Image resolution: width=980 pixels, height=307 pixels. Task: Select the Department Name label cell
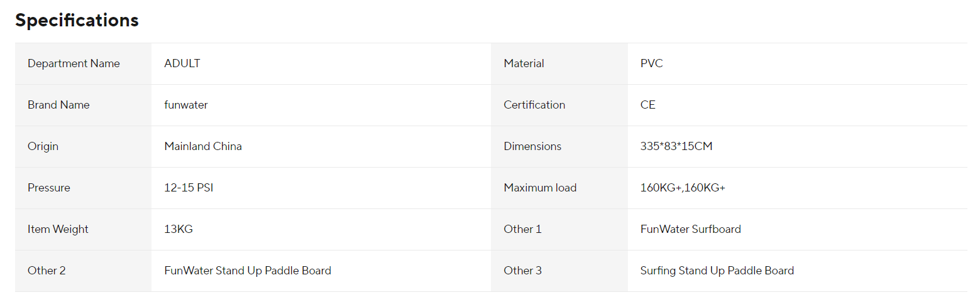tap(83, 63)
